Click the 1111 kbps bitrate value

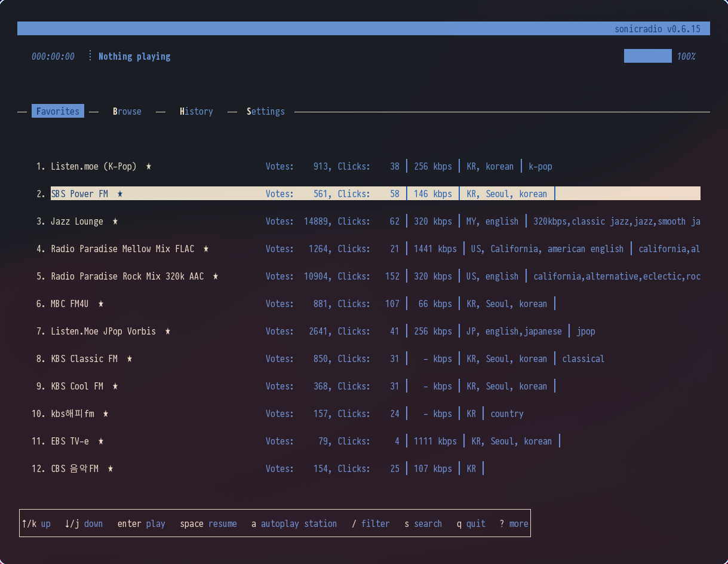pos(435,441)
